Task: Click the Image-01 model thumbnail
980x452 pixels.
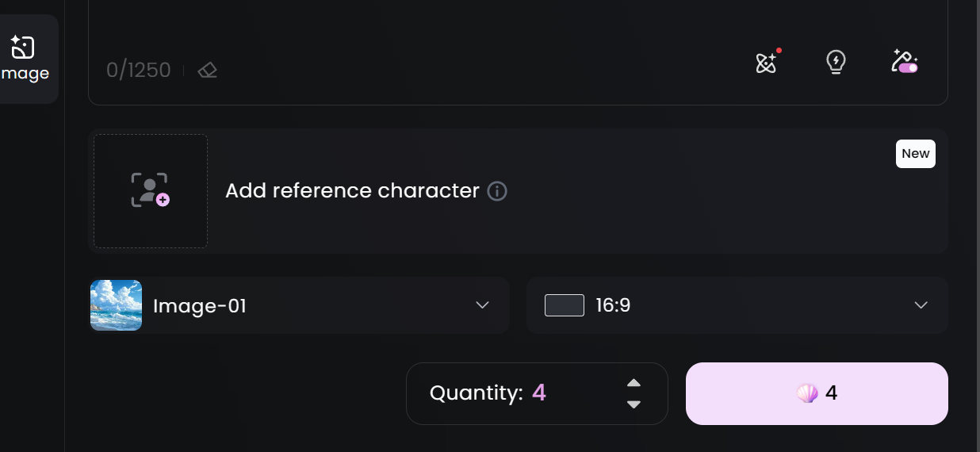Action: pos(117,305)
